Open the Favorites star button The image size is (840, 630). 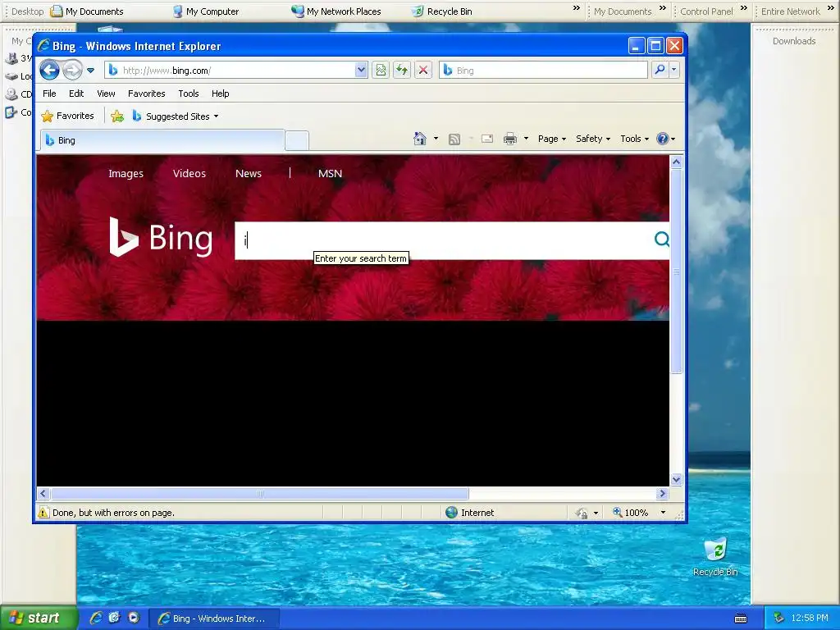[67, 116]
